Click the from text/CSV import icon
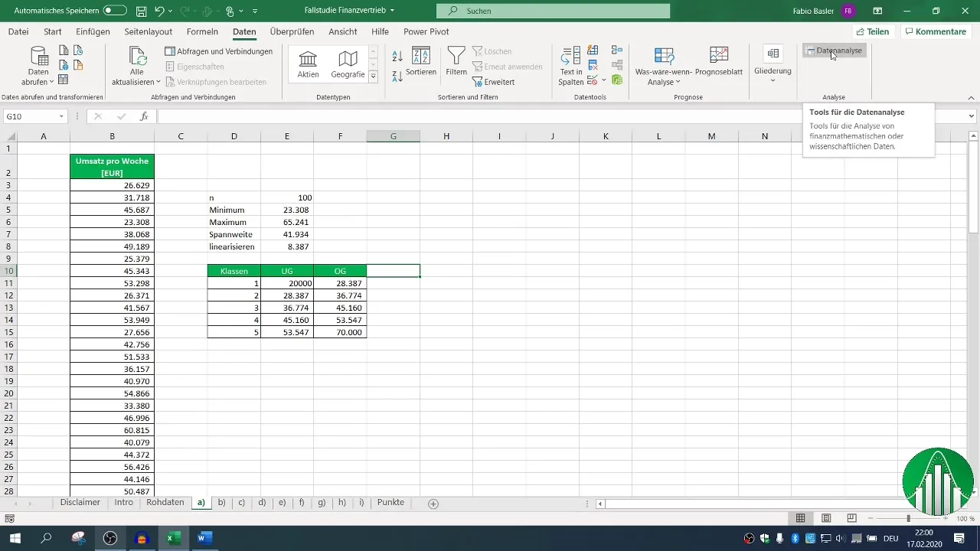 click(x=64, y=51)
